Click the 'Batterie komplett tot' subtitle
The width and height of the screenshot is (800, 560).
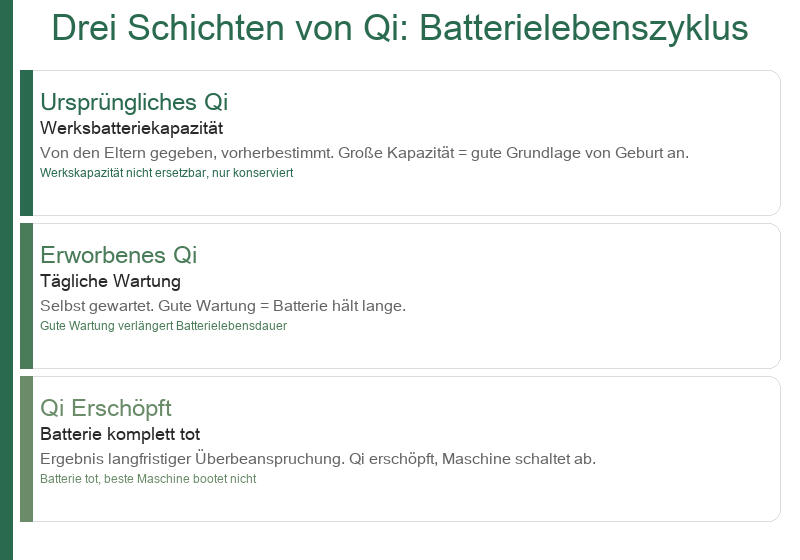120,434
